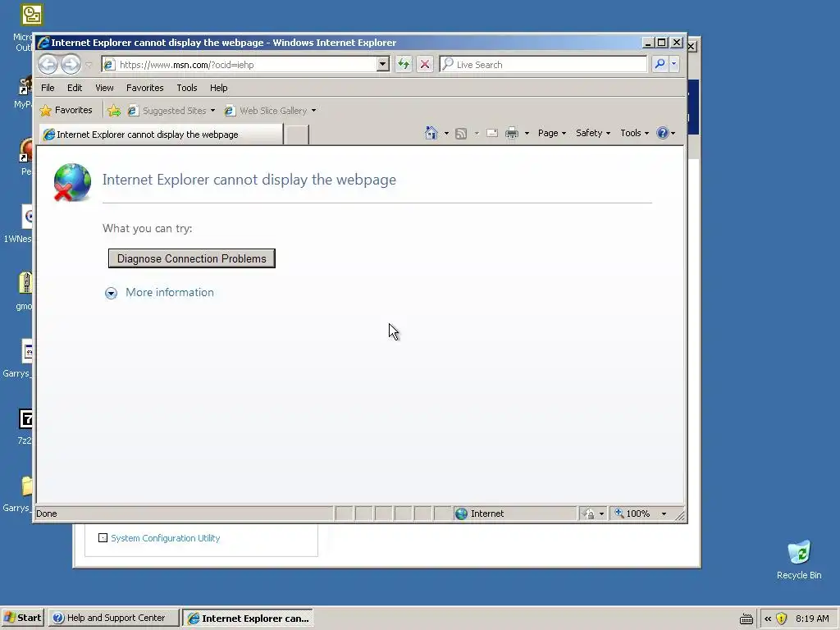Open the Recycle Bin desktop icon
840x630 pixels.
coord(799,559)
